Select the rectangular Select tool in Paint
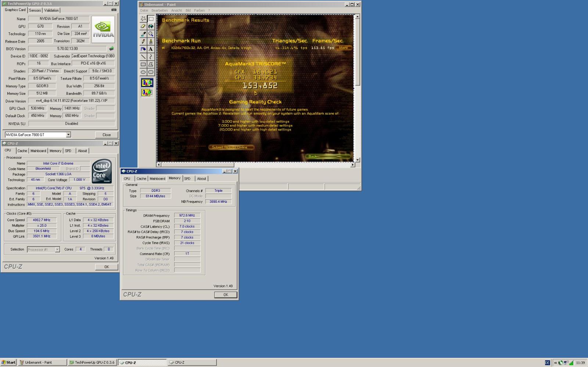 (151, 19)
